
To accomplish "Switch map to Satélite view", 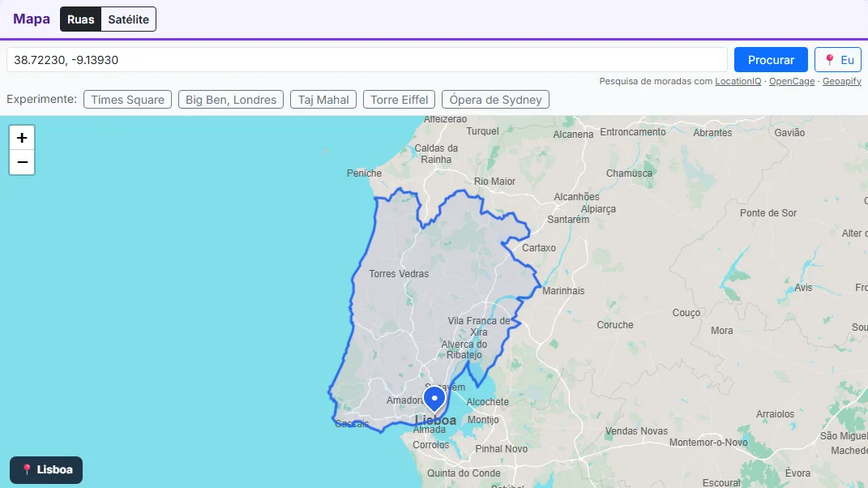I will (128, 19).
